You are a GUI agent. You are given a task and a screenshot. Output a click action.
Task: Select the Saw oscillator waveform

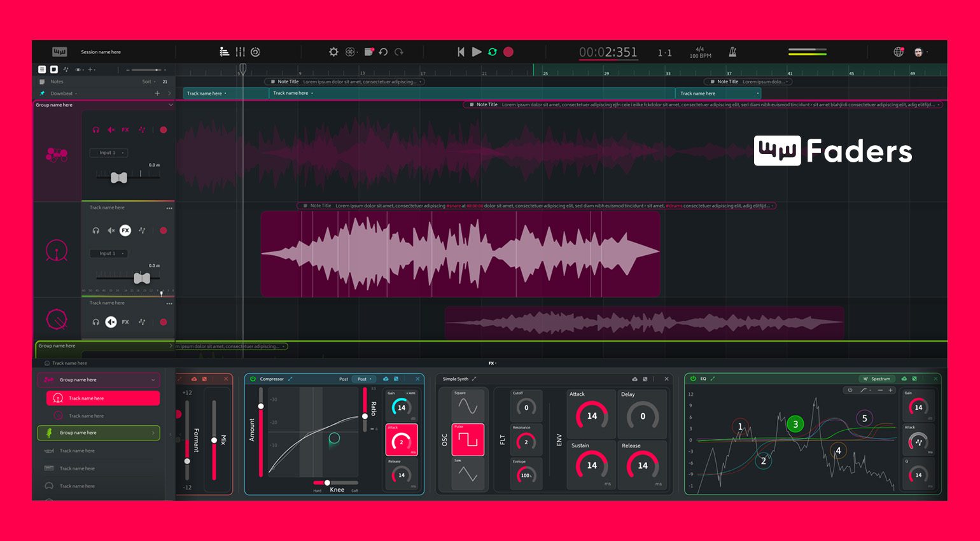click(468, 474)
